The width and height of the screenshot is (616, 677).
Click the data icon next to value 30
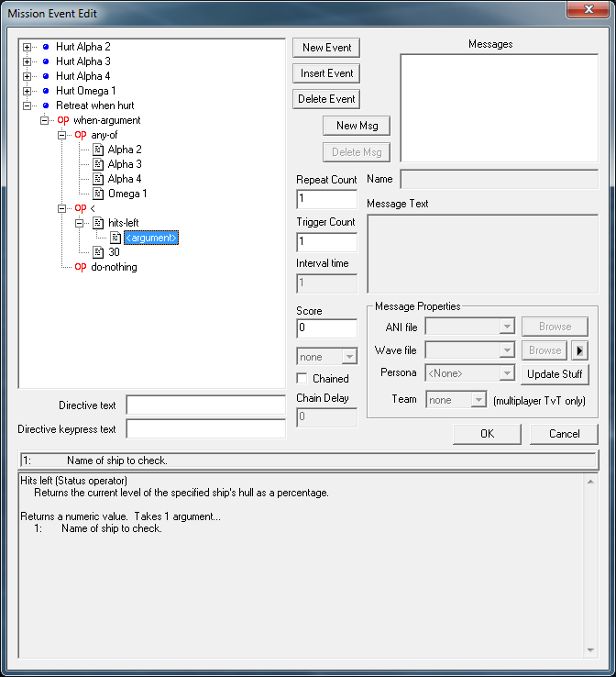click(x=98, y=252)
